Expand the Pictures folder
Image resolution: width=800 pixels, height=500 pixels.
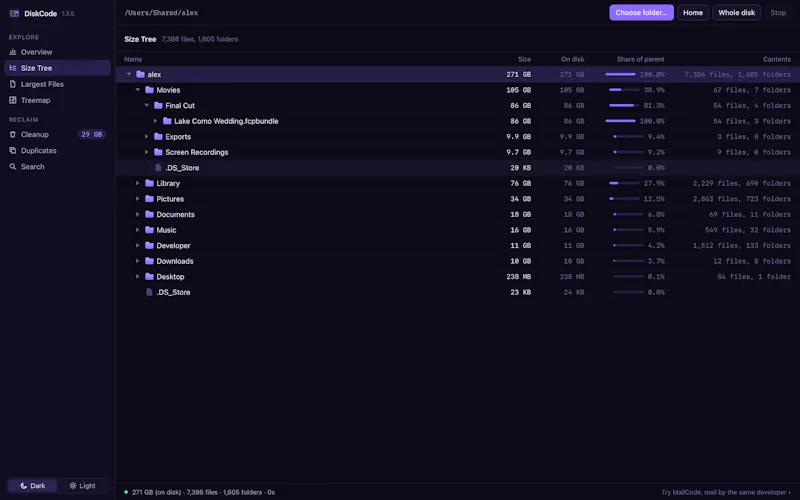pyautogui.click(x=138, y=199)
